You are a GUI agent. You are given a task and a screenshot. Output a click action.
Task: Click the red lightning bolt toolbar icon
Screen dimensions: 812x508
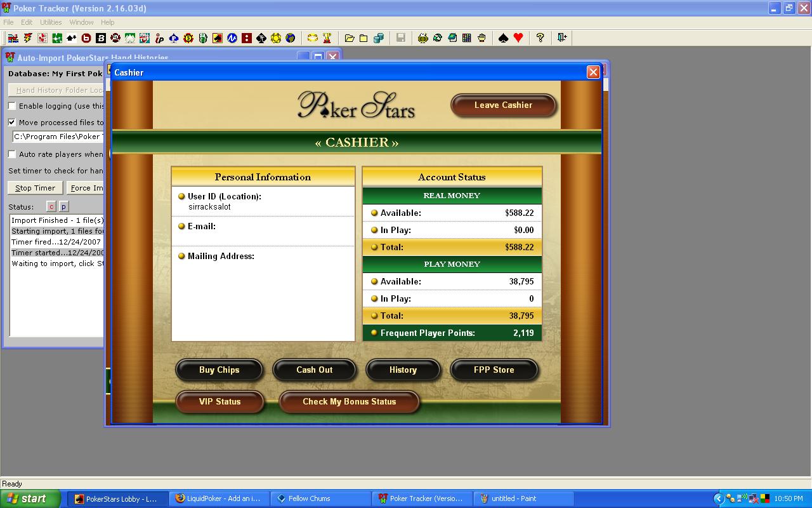point(27,38)
